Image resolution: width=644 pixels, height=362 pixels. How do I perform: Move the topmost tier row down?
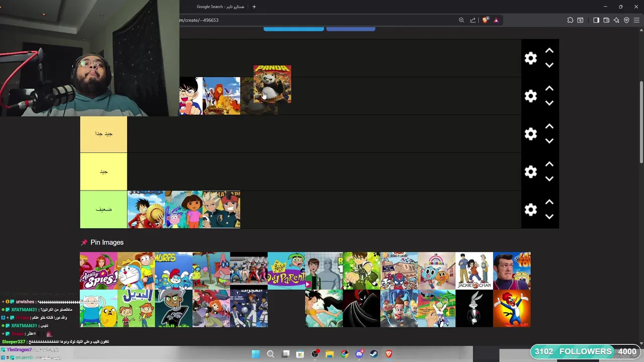tap(549, 65)
